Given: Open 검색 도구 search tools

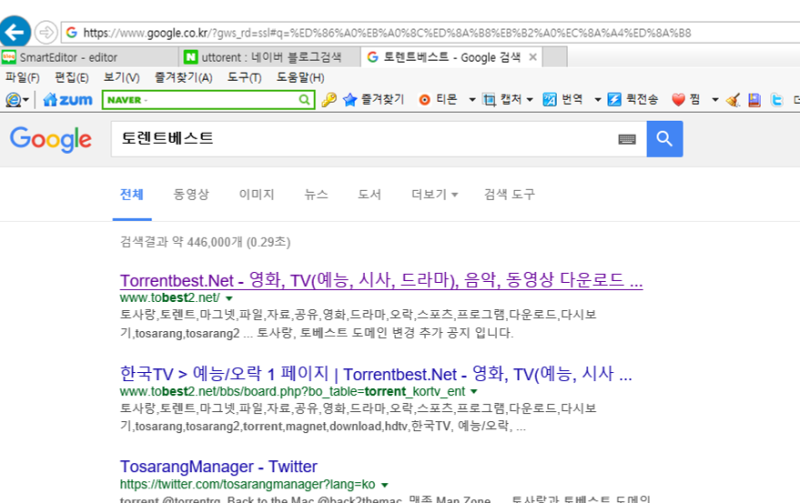Looking at the screenshot, I should tap(509, 194).
